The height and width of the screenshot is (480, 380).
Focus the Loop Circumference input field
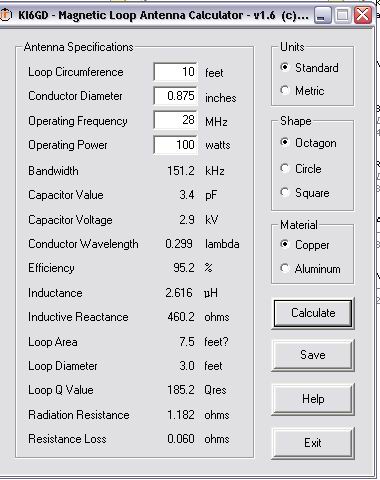[x=175, y=72]
